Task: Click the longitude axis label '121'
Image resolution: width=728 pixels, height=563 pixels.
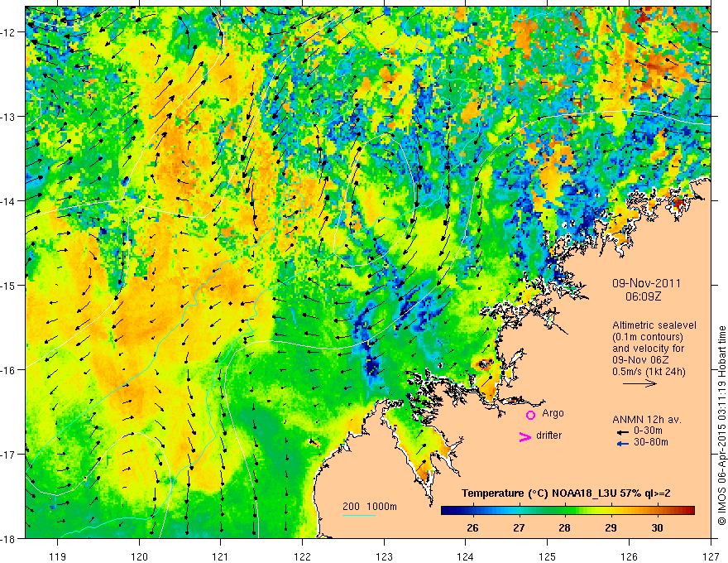Action: click(221, 556)
